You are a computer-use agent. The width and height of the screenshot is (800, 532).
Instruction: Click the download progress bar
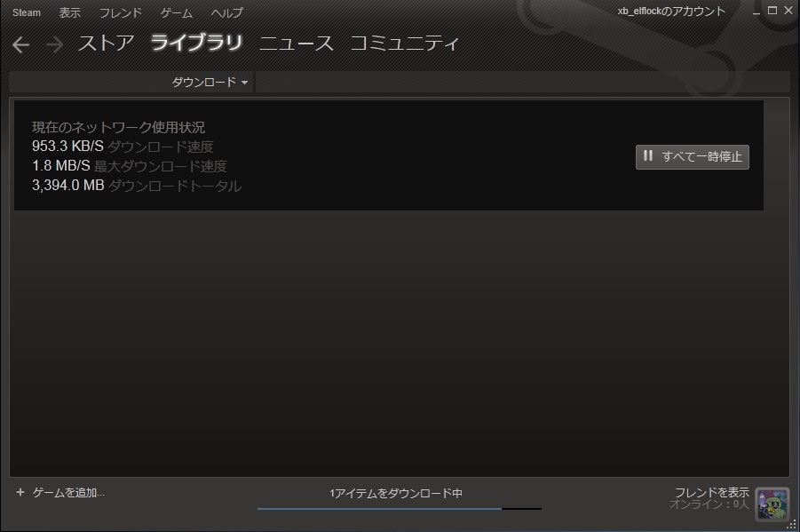click(400, 509)
